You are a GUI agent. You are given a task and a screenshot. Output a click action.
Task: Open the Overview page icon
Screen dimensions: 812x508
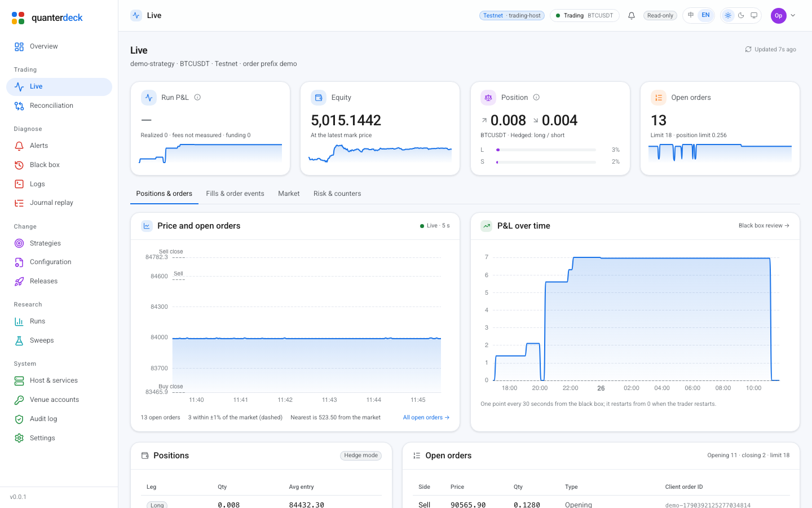tap(19, 46)
